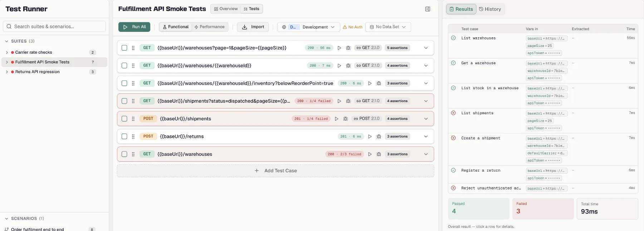
Task: Run the GET warehouseId test
Action: (x=339, y=66)
